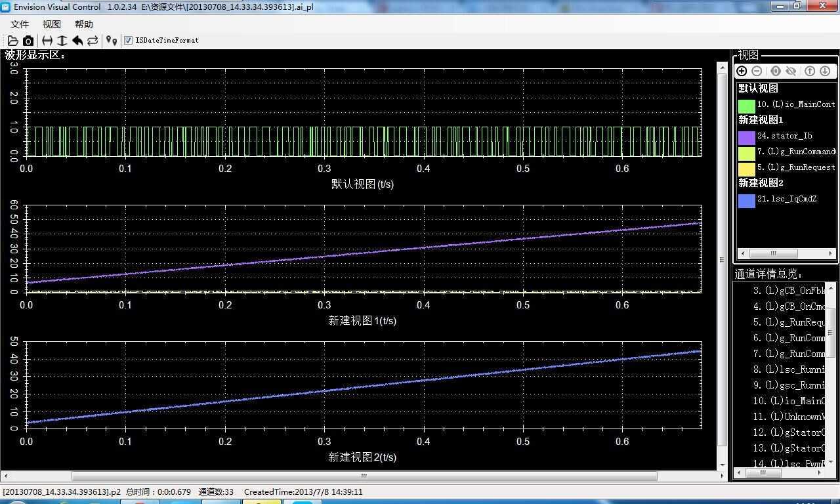Image resolution: width=840 pixels, height=504 pixels.
Task: Open the 视图 menu
Action: click(x=52, y=24)
